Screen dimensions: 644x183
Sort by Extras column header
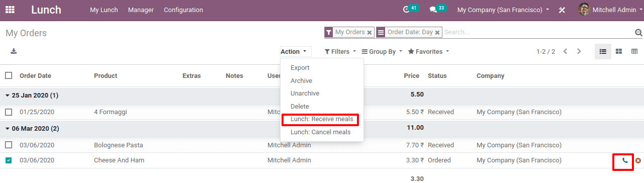pos(192,76)
